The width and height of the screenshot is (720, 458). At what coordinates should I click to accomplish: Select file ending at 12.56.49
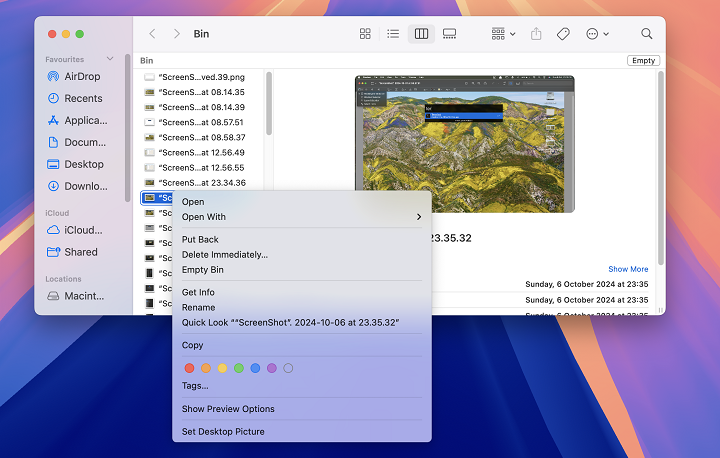point(201,153)
